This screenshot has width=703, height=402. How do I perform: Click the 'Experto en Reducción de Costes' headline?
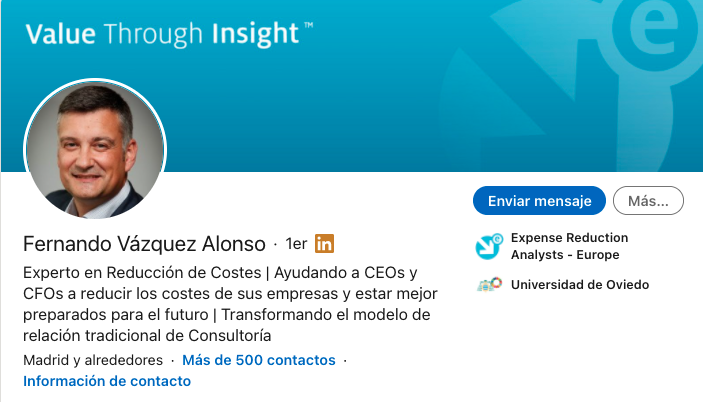pyautogui.click(x=142, y=272)
